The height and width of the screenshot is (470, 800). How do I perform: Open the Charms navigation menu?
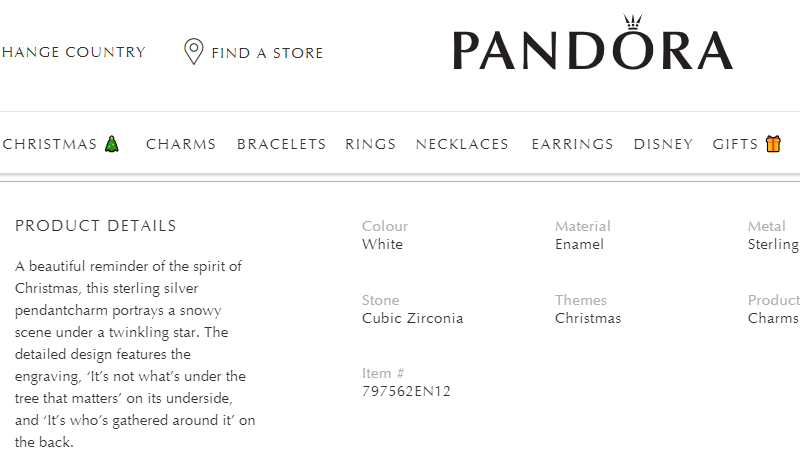(x=181, y=144)
